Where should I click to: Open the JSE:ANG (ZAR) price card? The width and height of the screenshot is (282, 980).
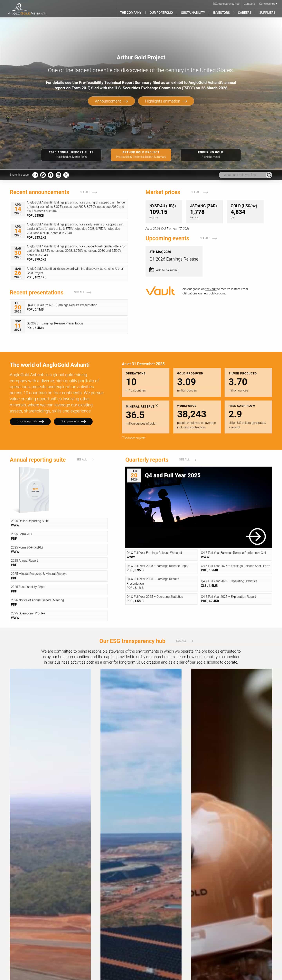click(204, 212)
